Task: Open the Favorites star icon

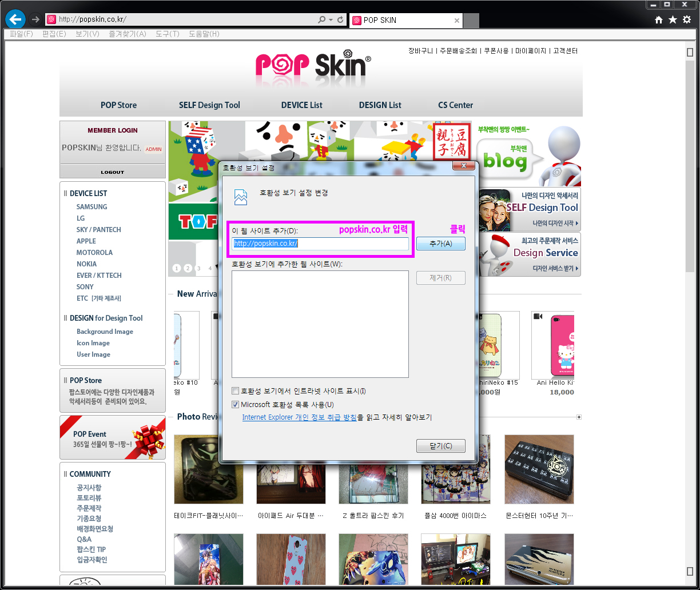Action: 673,20
